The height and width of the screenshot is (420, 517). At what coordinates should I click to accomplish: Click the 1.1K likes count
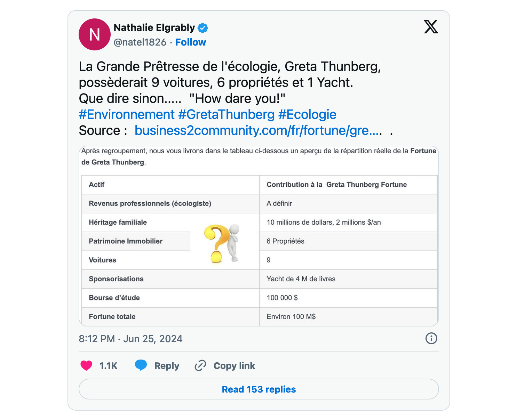(108, 366)
